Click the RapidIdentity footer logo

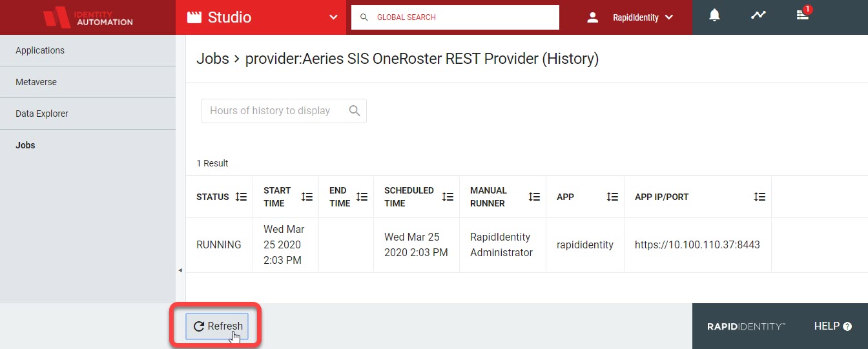[x=746, y=326]
